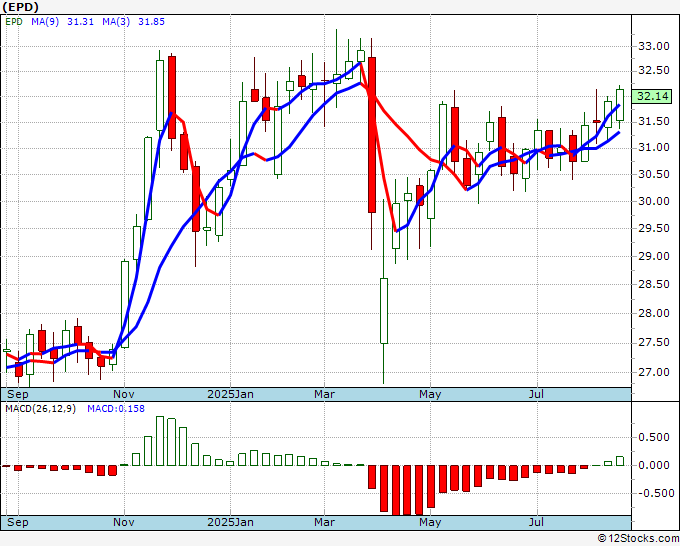Click May on the price chart time axis

coord(430,394)
